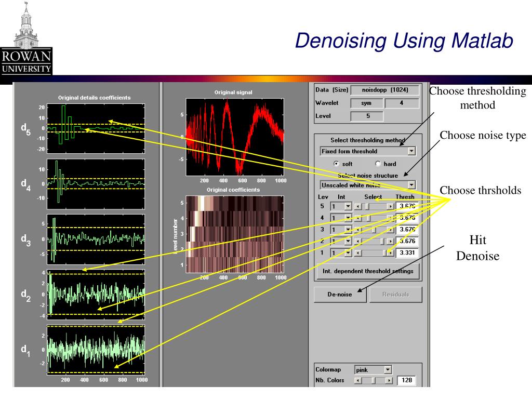Select the soft thresholding radio button

pyautogui.click(x=336, y=164)
